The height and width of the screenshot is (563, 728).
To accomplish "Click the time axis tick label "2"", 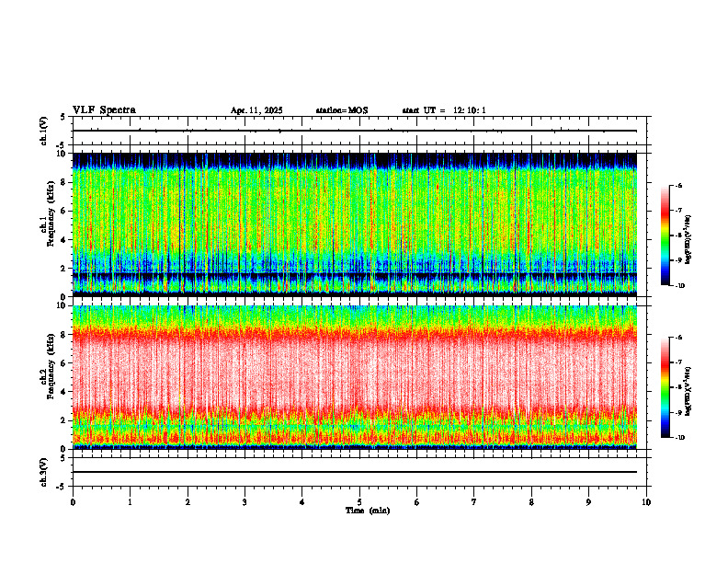I will click(188, 502).
